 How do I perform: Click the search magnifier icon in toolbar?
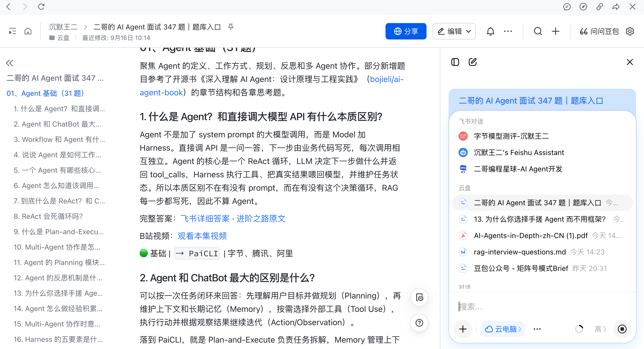pos(538,31)
